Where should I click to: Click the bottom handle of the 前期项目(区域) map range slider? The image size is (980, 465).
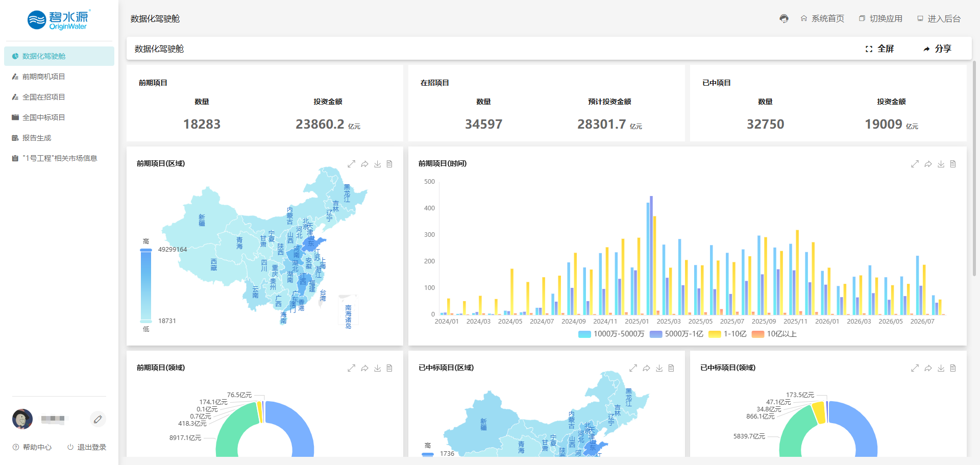146,321
